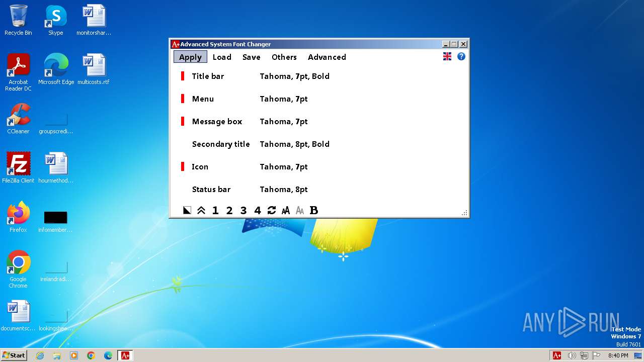The width and height of the screenshot is (644, 362).
Task: Open the FileZilla Client shortcut
Action: [18, 168]
